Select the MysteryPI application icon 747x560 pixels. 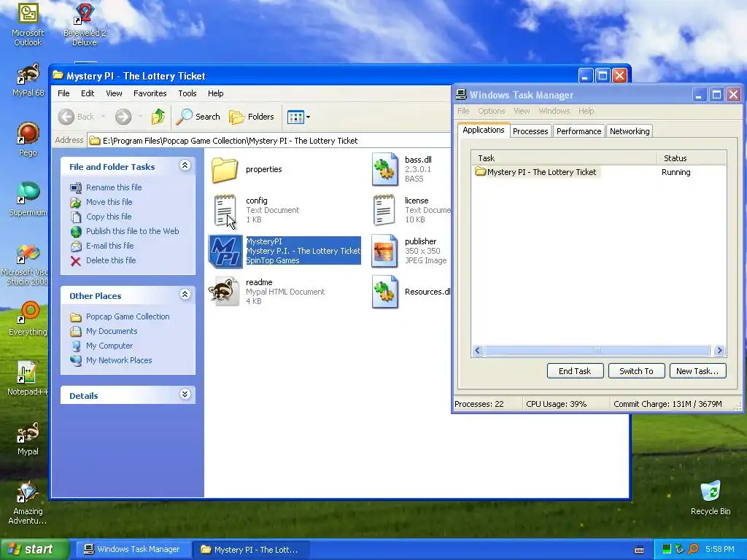click(x=285, y=251)
